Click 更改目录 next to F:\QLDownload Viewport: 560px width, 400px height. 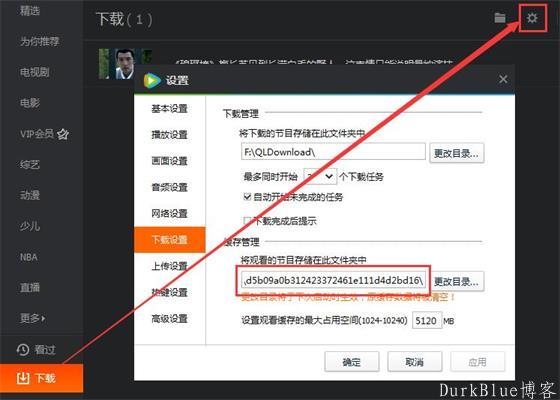click(x=456, y=154)
